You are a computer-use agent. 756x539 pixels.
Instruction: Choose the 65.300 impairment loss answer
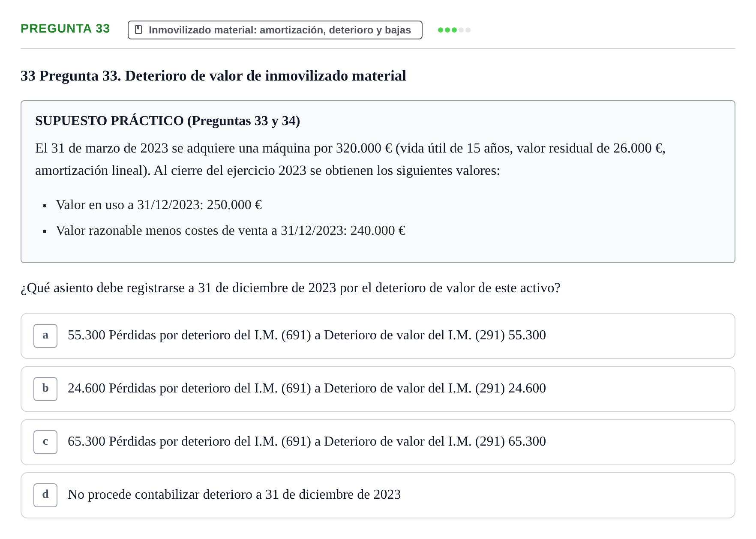pos(378,442)
